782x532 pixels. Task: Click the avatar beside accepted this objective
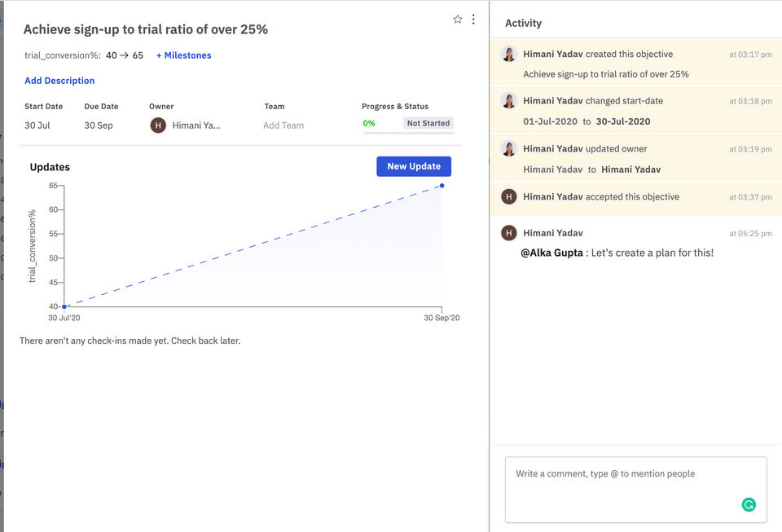509,196
